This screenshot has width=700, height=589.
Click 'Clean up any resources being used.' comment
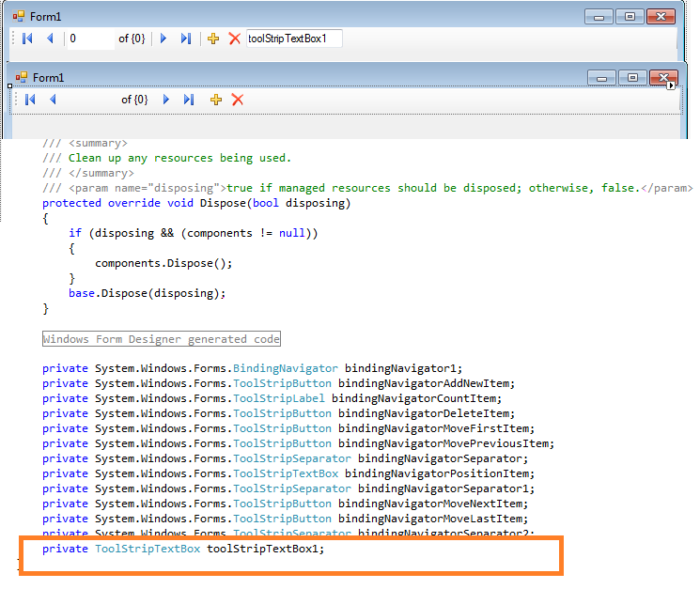click(x=179, y=158)
